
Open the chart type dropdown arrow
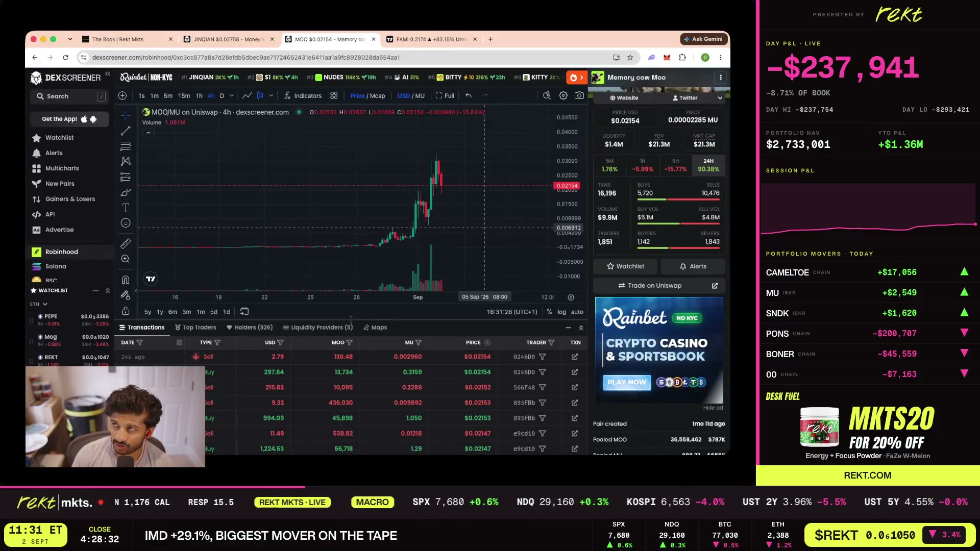click(271, 95)
